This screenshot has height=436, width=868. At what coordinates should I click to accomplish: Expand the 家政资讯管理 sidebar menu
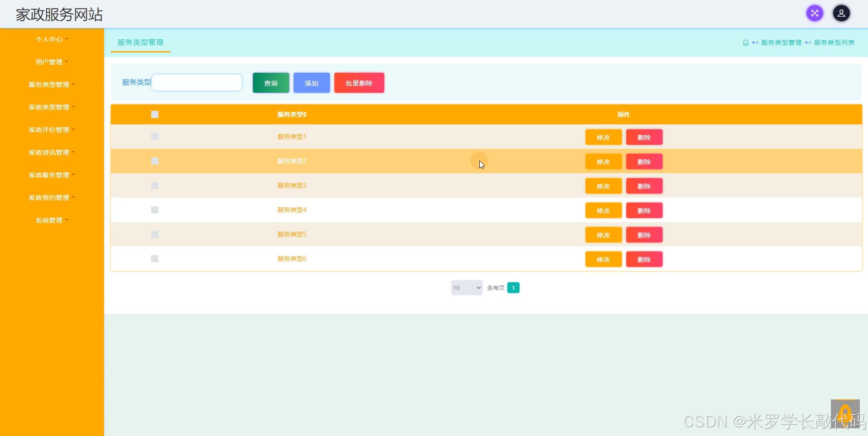(52, 152)
